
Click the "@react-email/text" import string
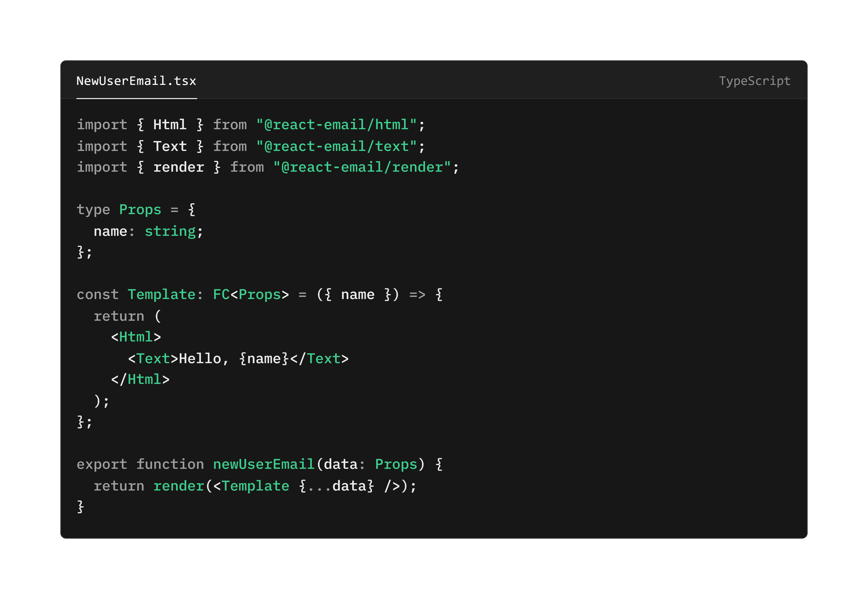pyautogui.click(x=336, y=146)
